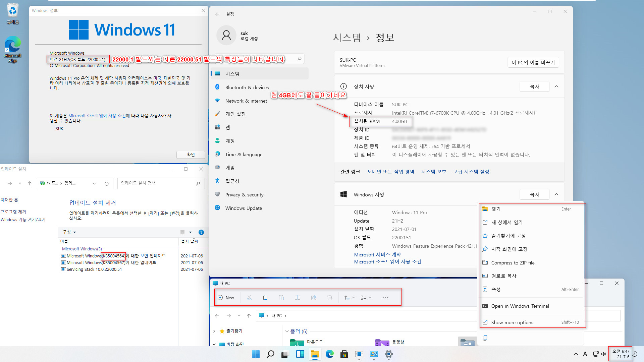Open the View layout dropdown in 내 PC toolbar
Viewport: 644px width, 362px height.
(x=366, y=298)
